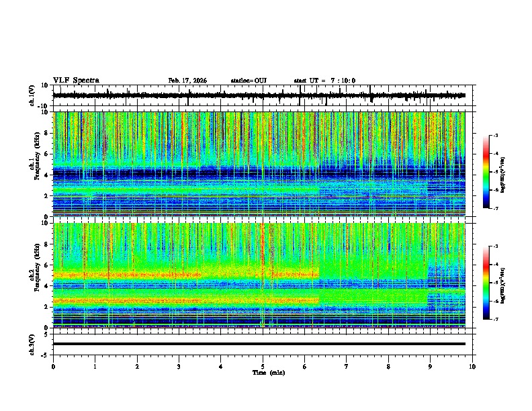This screenshot has height=411, width=532.
Task: Click the "ch.1(V)" vertical axis label
Action: click(x=32, y=95)
